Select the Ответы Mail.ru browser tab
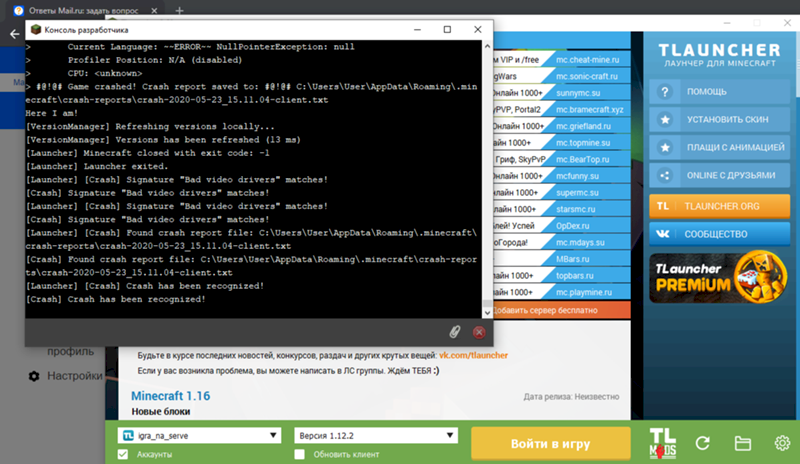800x464 pixels. pyautogui.click(x=80, y=9)
